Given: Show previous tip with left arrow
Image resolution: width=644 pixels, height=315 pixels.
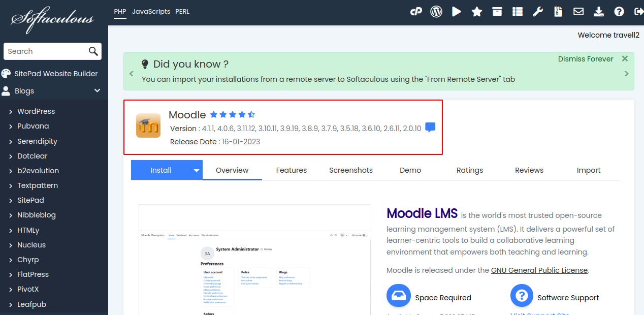Looking at the screenshot, I should (x=132, y=74).
